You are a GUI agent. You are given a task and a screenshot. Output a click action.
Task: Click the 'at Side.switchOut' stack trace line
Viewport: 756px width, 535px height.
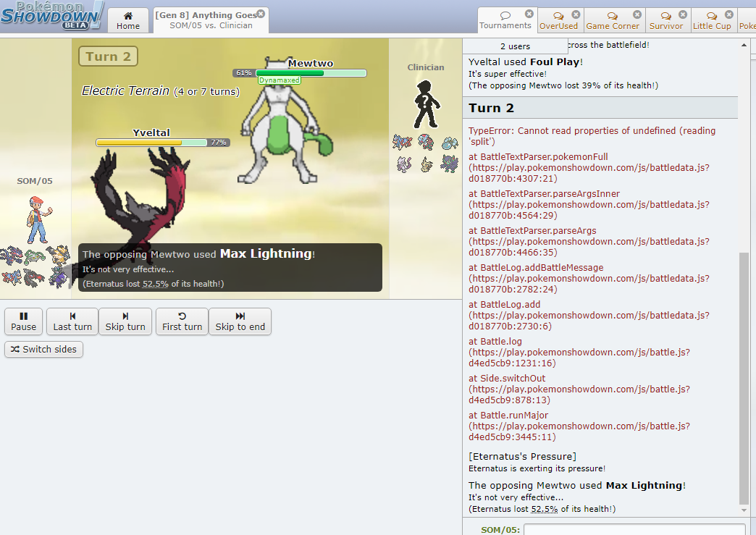point(579,389)
